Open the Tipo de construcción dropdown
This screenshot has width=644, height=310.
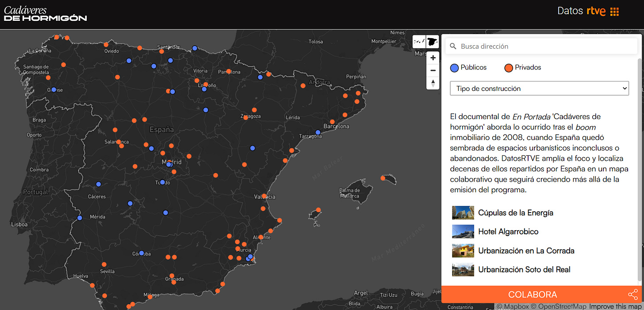539,88
